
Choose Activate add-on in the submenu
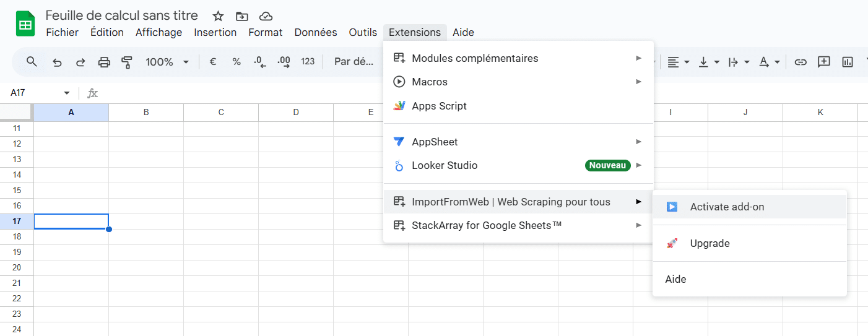[727, 207]
